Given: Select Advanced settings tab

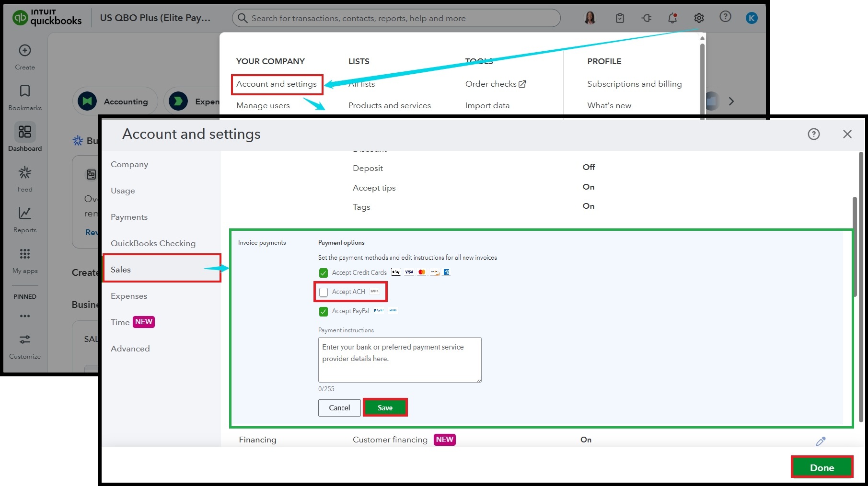Looking at the screenshot, I should click(130, 349).
